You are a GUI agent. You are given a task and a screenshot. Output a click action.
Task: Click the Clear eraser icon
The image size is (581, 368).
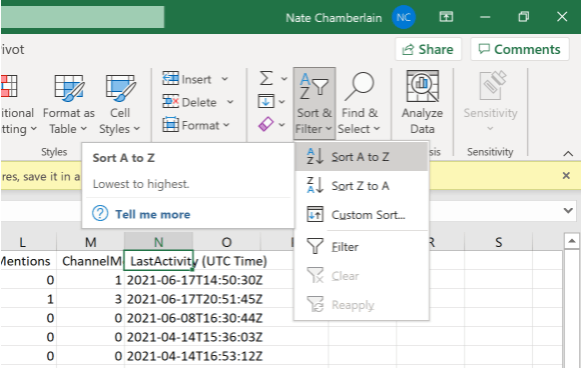pos(266,124)
